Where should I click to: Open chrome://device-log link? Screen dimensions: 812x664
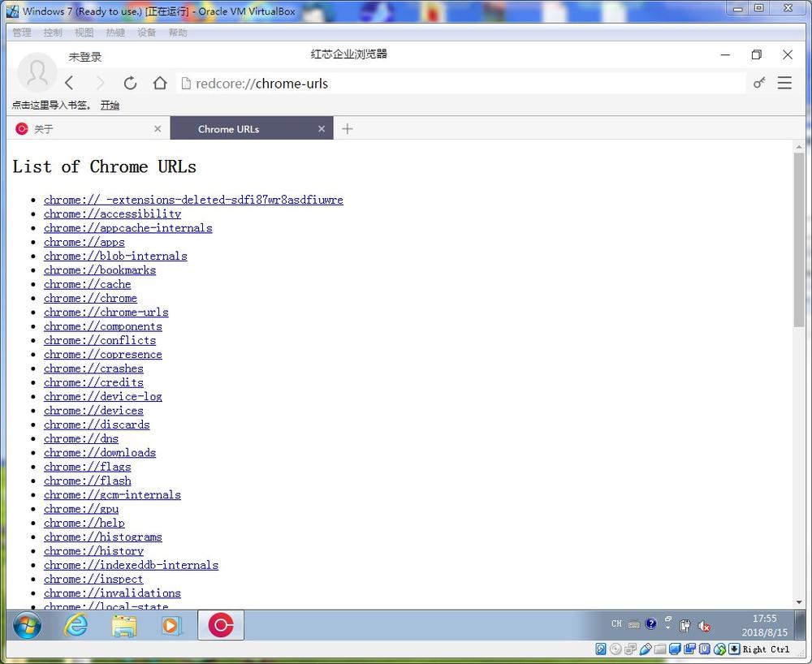[x=103, y=396]
